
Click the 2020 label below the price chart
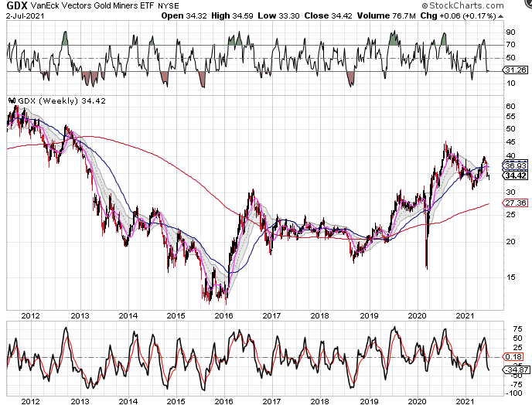click(x=417, y=315)
